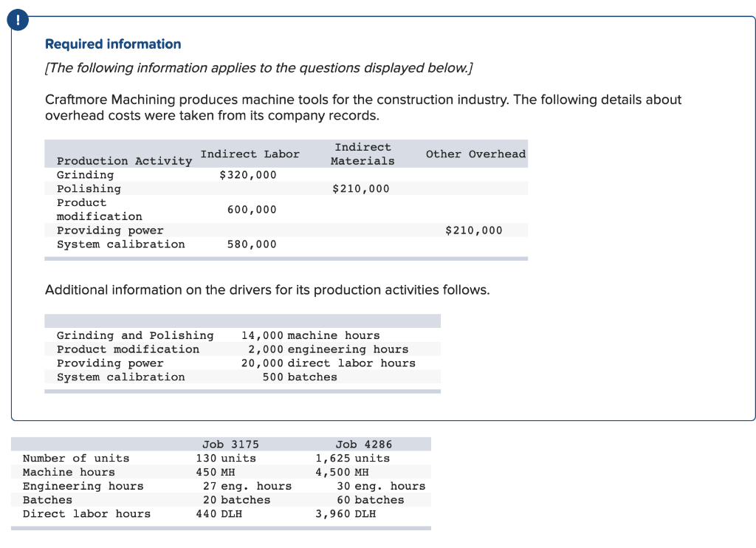
Task: Click the 'Product modification' row label in overhead table
Action: (x=100, y=209)
